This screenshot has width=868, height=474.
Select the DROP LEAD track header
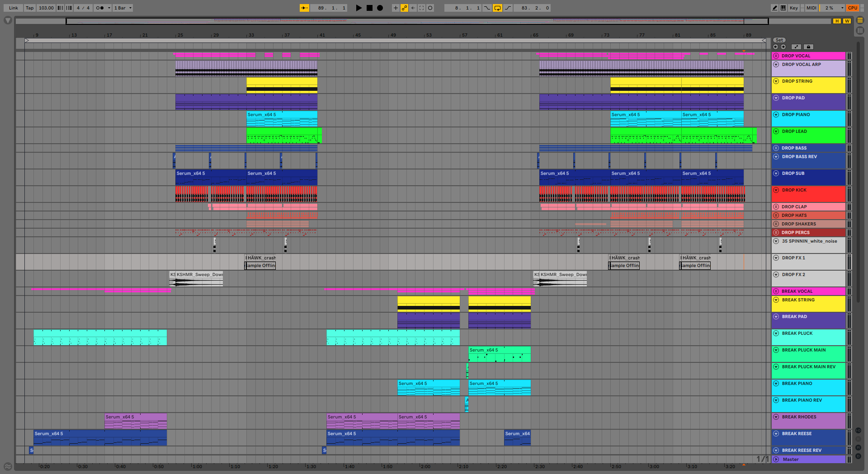(808, 135)
